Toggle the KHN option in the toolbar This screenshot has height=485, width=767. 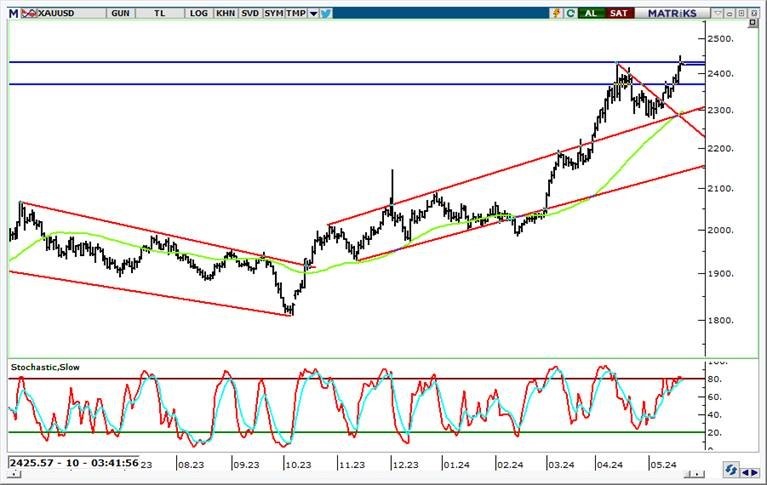tap(224, 13)
